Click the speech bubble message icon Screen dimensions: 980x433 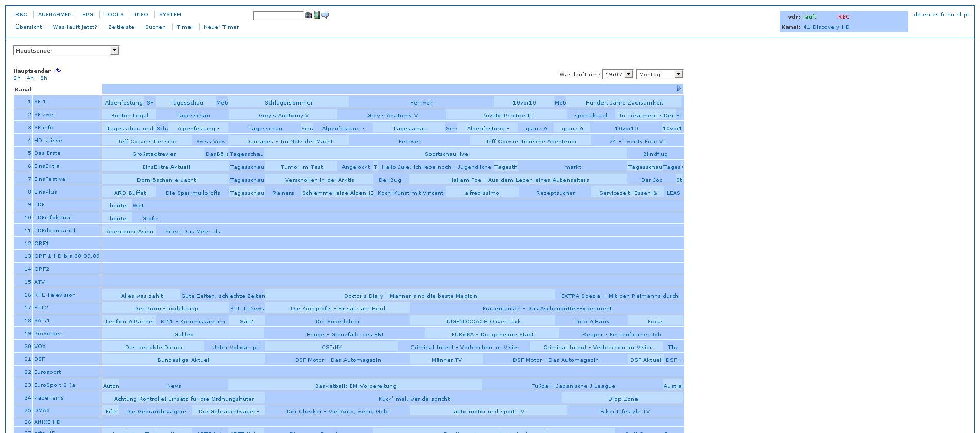(325, 15)
